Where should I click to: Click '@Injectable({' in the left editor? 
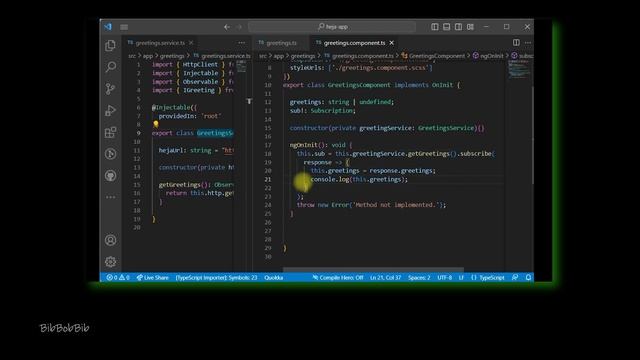[174, 107]
